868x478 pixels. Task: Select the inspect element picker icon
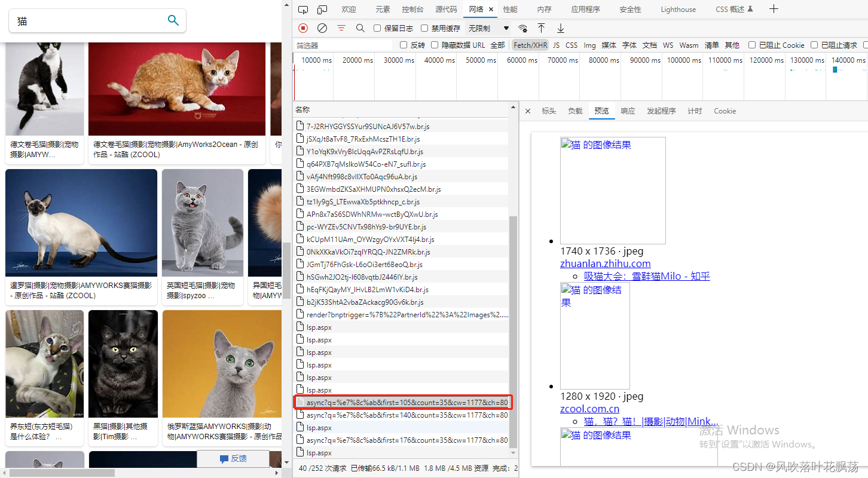point(303,9)
